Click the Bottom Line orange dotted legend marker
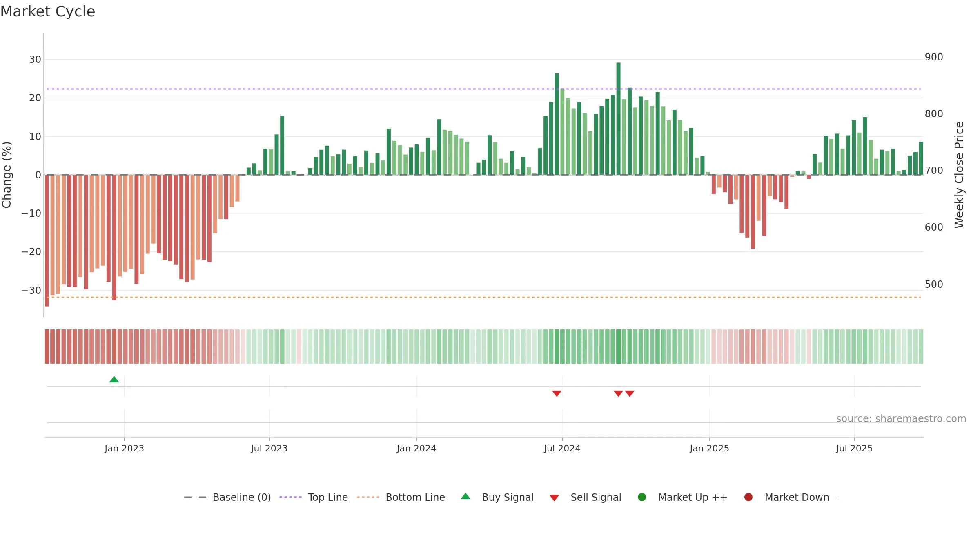This screenshot has width=980, height=551. (x=368, y=497)
